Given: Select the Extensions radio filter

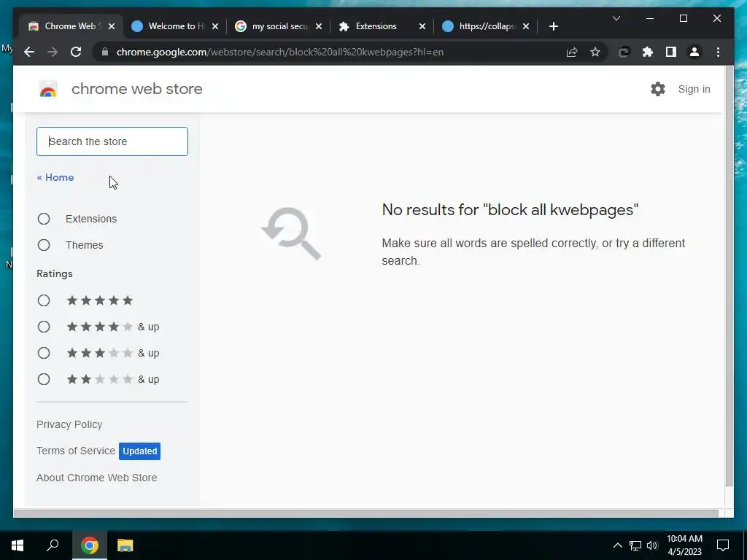Looking at the screenshot, I should pos(44,219).
